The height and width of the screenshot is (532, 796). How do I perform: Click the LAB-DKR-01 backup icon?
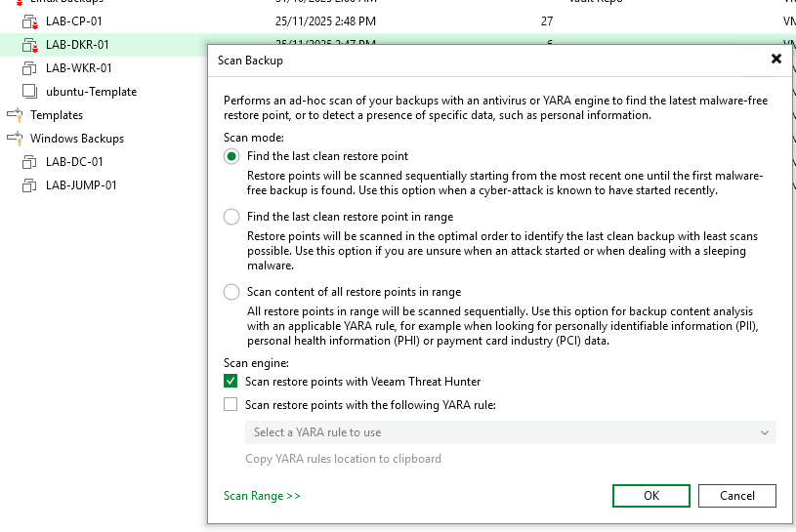click(29, 45)
